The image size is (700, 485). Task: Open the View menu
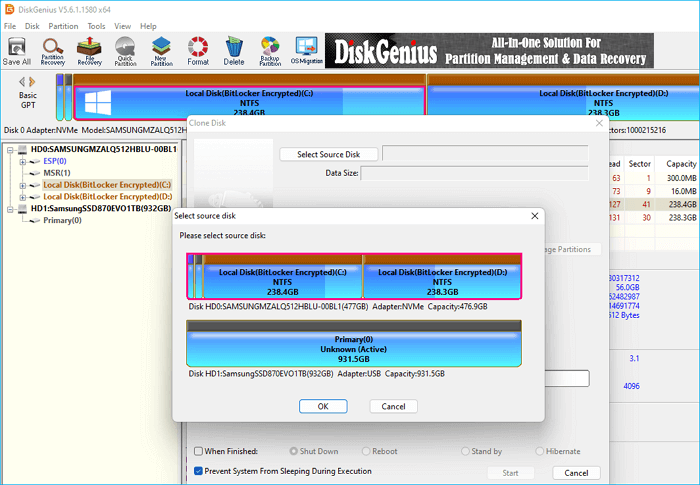click(x=122, y=26)
